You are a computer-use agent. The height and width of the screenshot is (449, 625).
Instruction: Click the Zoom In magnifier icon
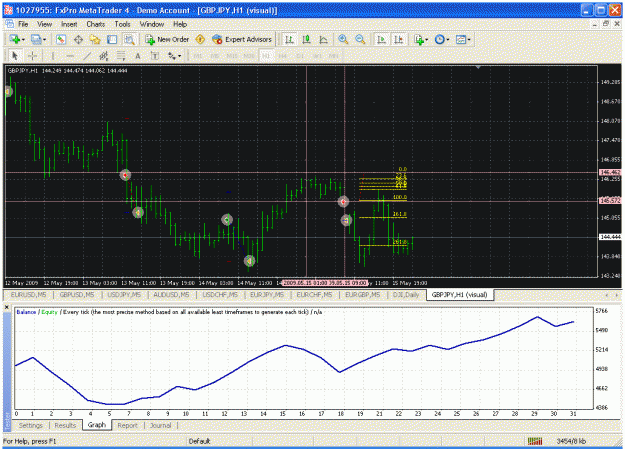click(x=343, y=39)
